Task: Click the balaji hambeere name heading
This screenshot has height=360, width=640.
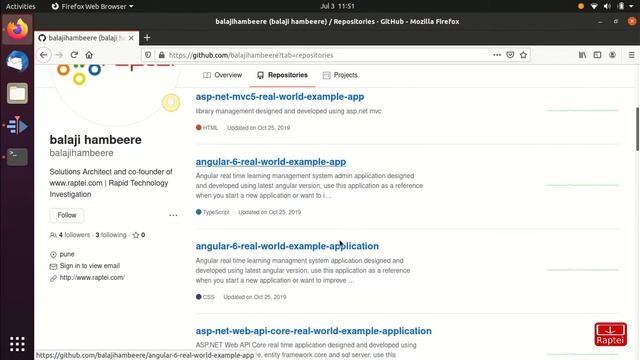Action: (x=96, y=140)
